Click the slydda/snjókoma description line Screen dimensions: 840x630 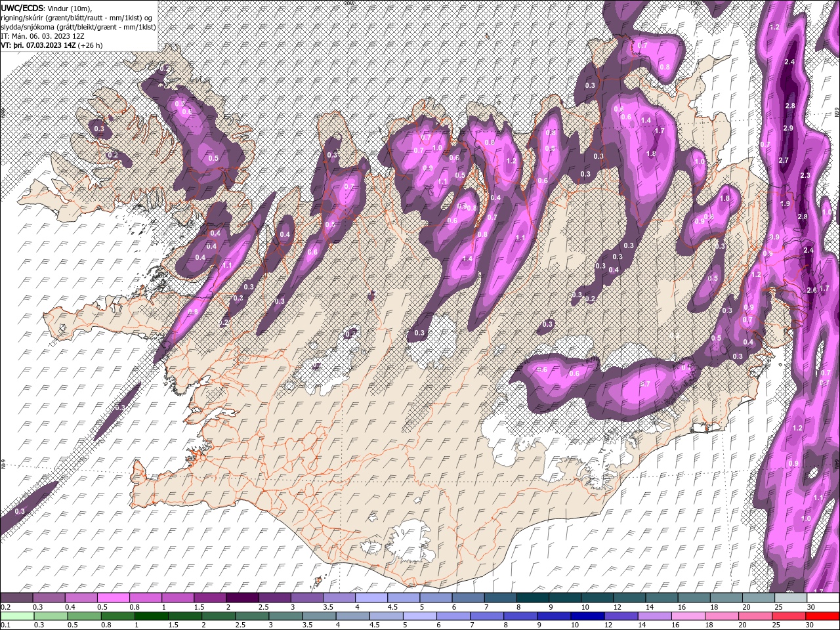tap(77, 26)
